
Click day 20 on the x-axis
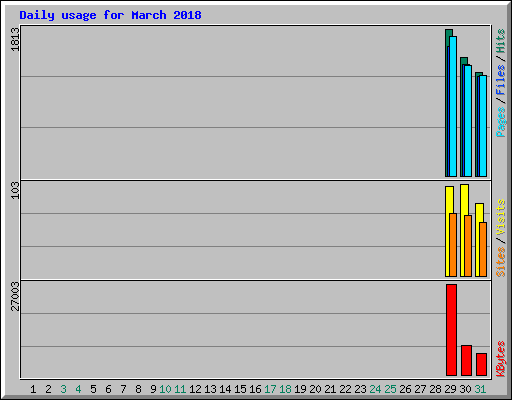coord(315,389)
